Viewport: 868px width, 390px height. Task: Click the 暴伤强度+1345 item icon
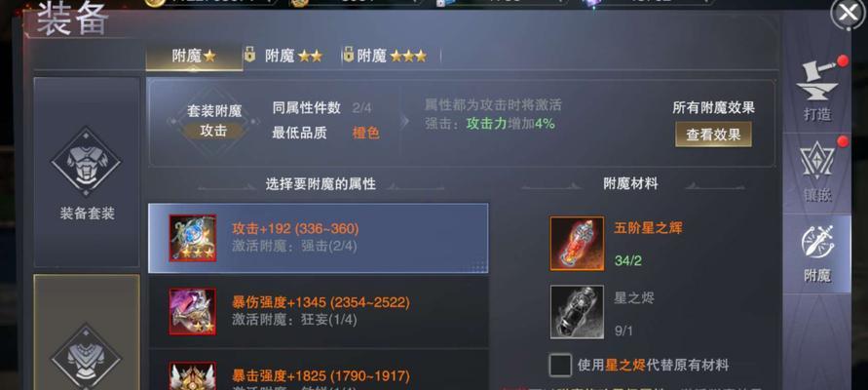point(193,311)
